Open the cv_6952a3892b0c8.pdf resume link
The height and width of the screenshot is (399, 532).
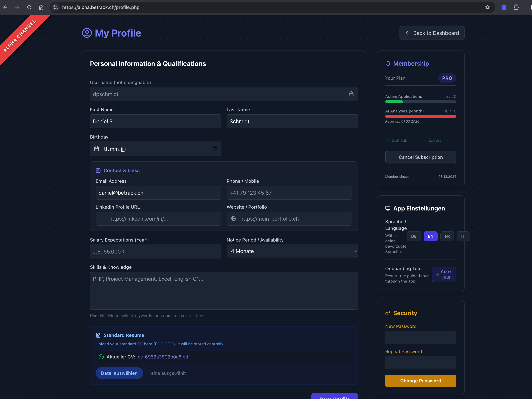click(x=164, y=357)
